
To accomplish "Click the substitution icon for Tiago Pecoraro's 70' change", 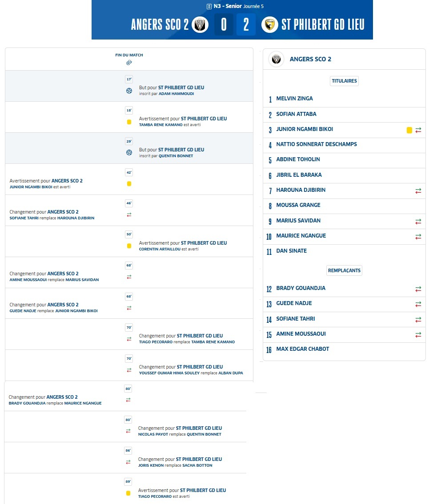I will point(129,339).
